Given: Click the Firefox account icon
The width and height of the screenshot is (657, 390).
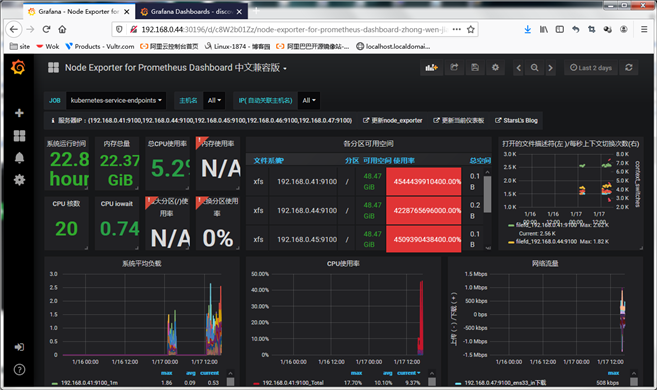Looking at the screenshot, I should coord(623,29).
